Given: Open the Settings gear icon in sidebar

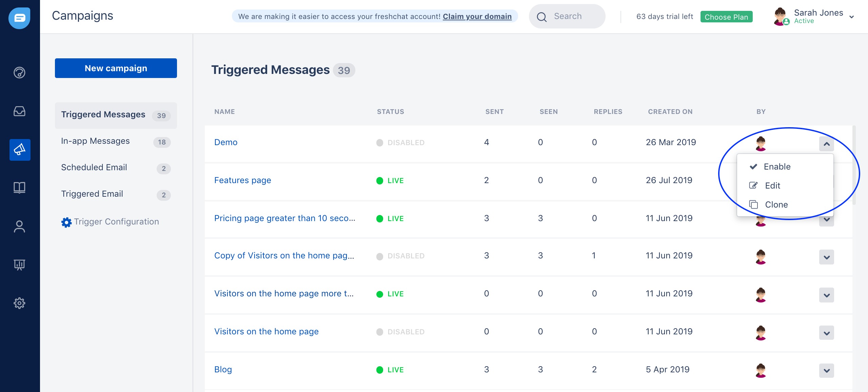Looking at the screenshot, I should click(19, 303).
